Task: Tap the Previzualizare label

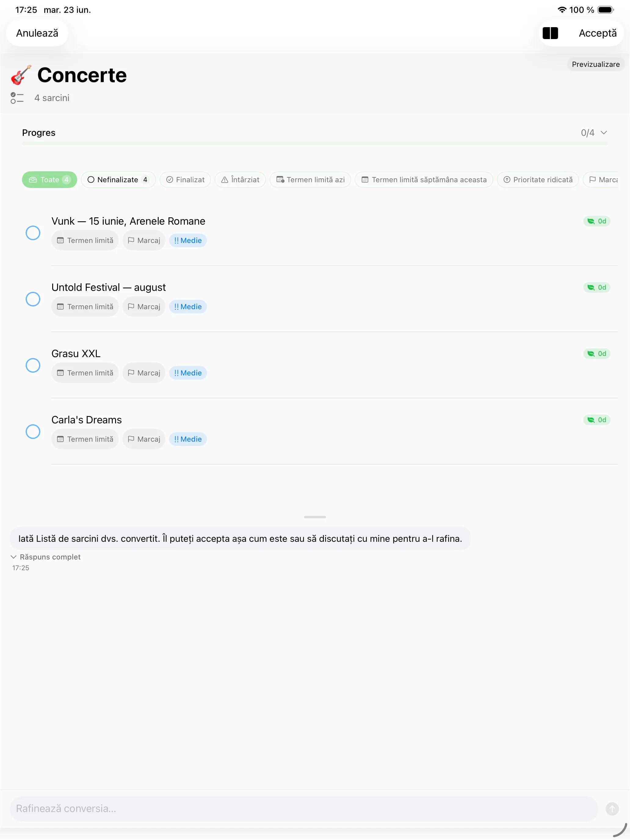Action: (596, 64)
